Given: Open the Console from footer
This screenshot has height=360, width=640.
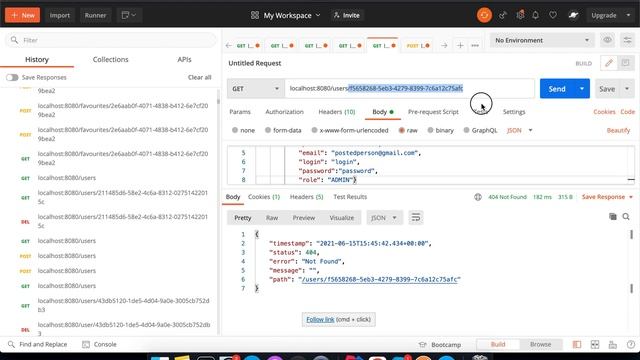Looking at the screenshot, I should 99,344.
